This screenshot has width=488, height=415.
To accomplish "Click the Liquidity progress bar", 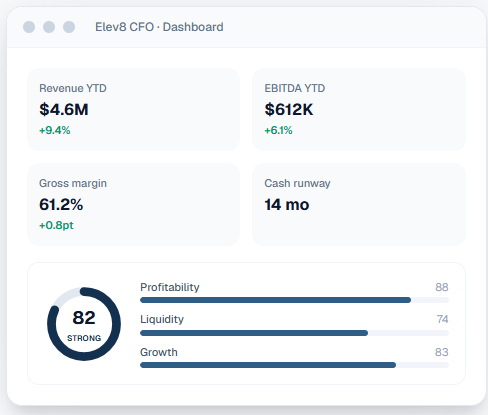I will [294, 333].
